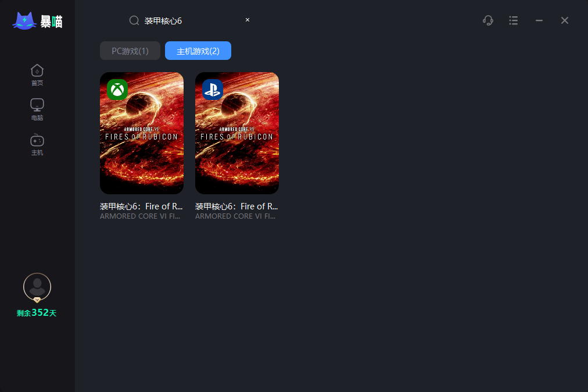Open the PlayStation Armored Core VI cover
The height and width of the screenshot is (392, 588).
click(237, 133)
